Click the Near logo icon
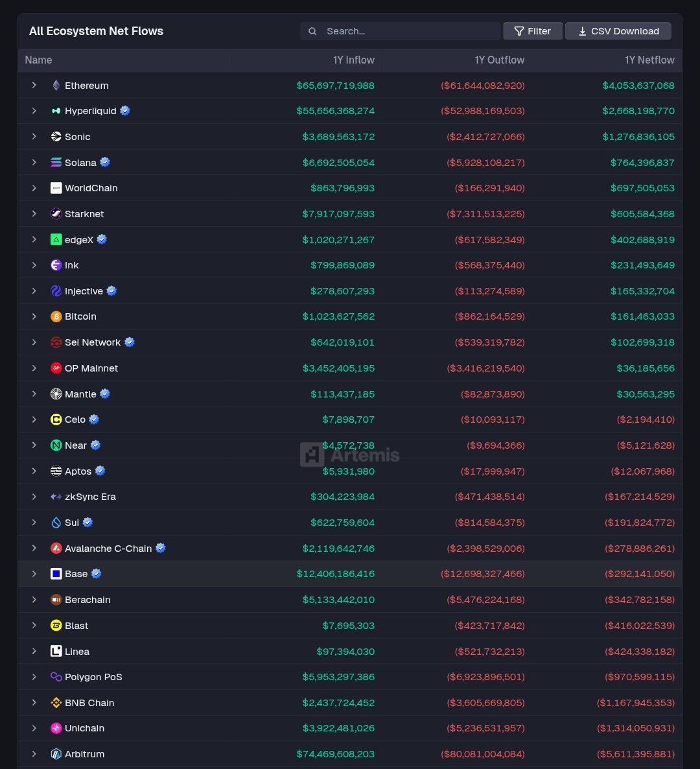The width and height of the screenshot is (700, 769). click(x=56, y=445)
